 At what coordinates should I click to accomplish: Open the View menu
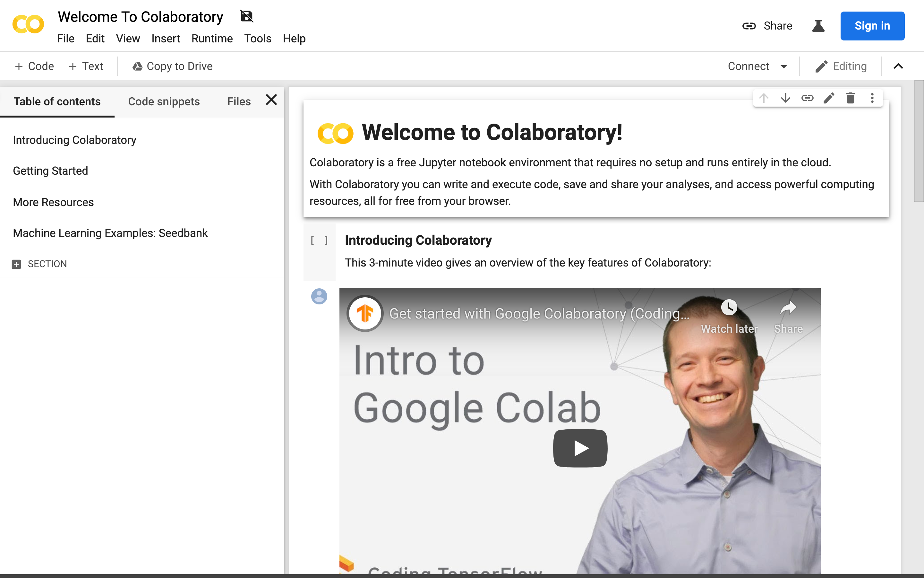pos(128,39)
